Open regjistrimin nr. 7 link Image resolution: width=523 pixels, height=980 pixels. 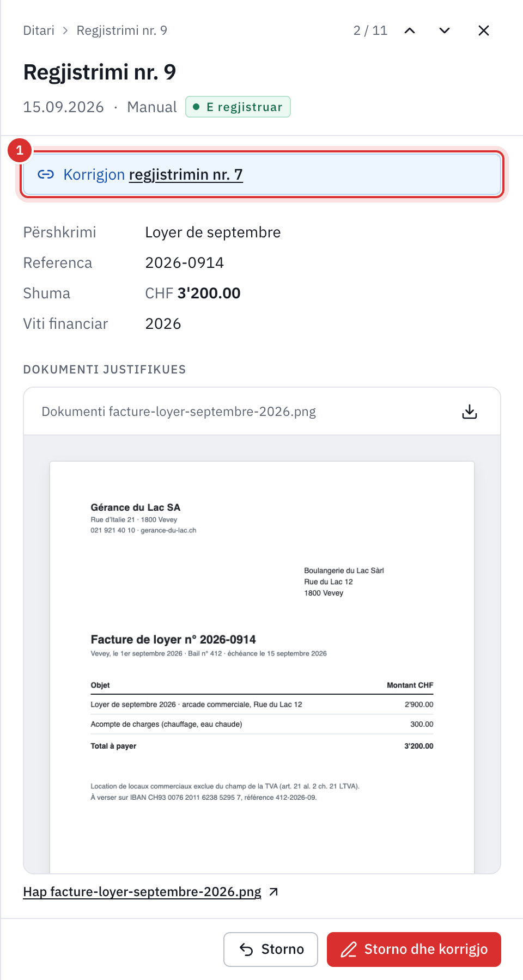186,175
